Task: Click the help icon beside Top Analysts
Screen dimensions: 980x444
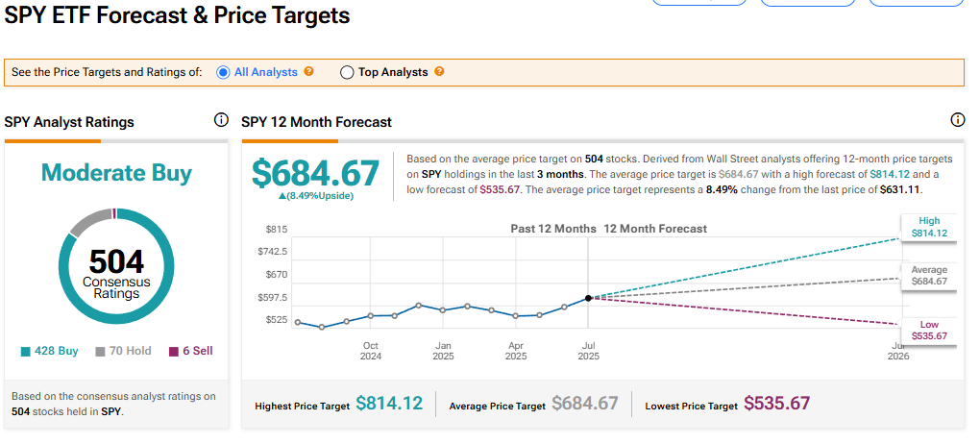Action: (439, 72)
